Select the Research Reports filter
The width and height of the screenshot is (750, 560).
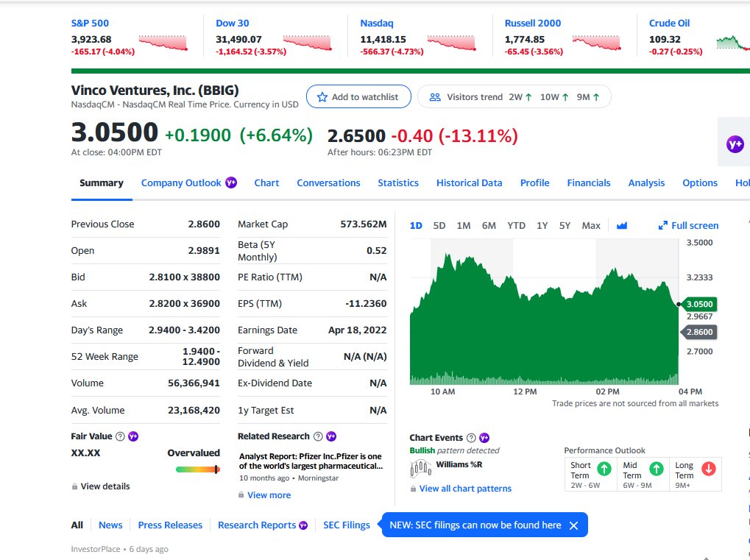257,525
